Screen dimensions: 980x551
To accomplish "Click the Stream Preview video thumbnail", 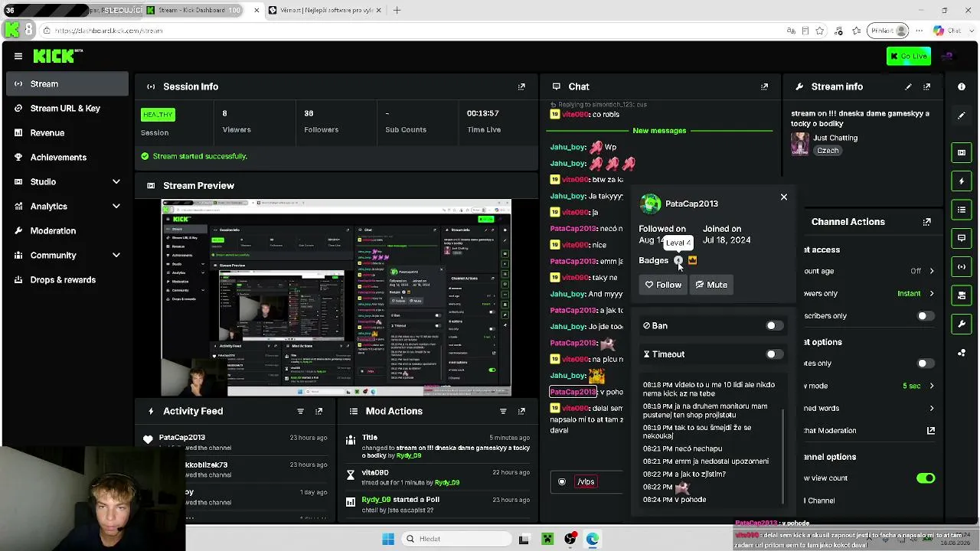I will tap(336, 298).
